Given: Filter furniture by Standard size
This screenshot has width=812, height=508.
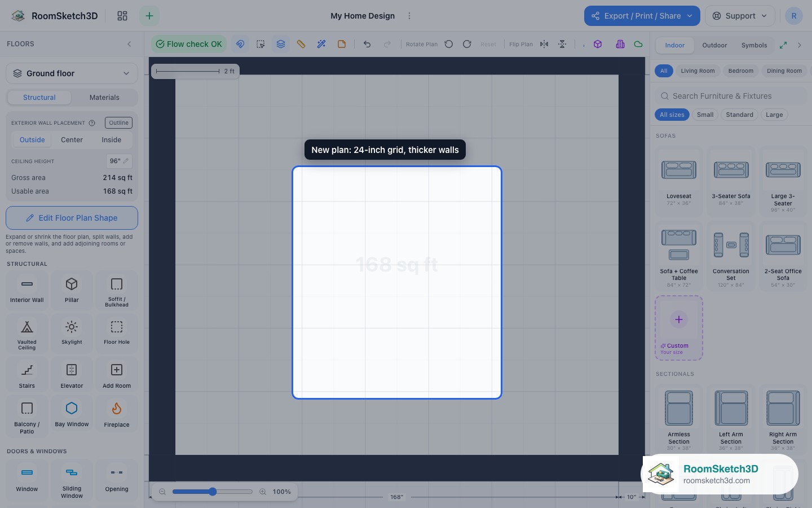Looking at the screenshot, I should (739, 115).
